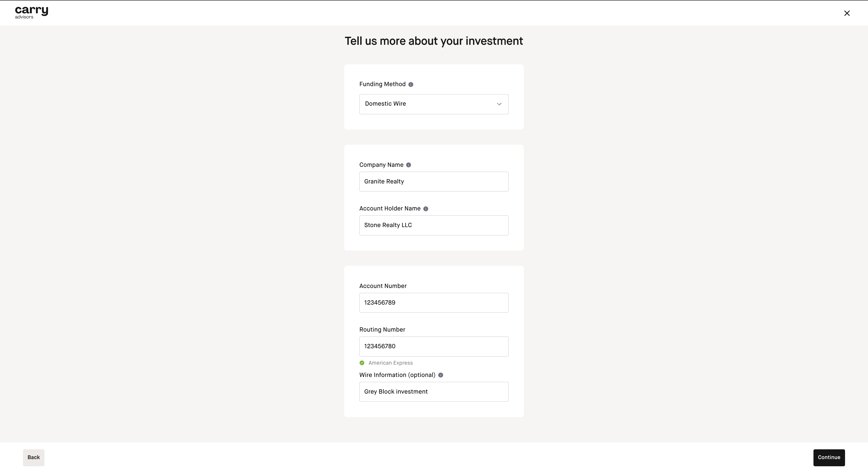Click the Wire Information text field
This screenshot has height=472, width=868.
pos(434,392)
